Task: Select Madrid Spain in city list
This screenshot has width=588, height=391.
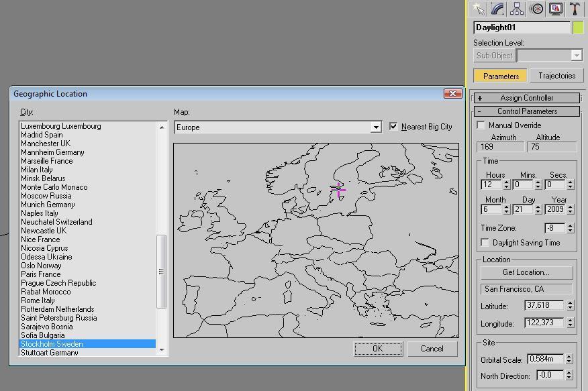Action: pyautogui.click(x=87, y=135)
